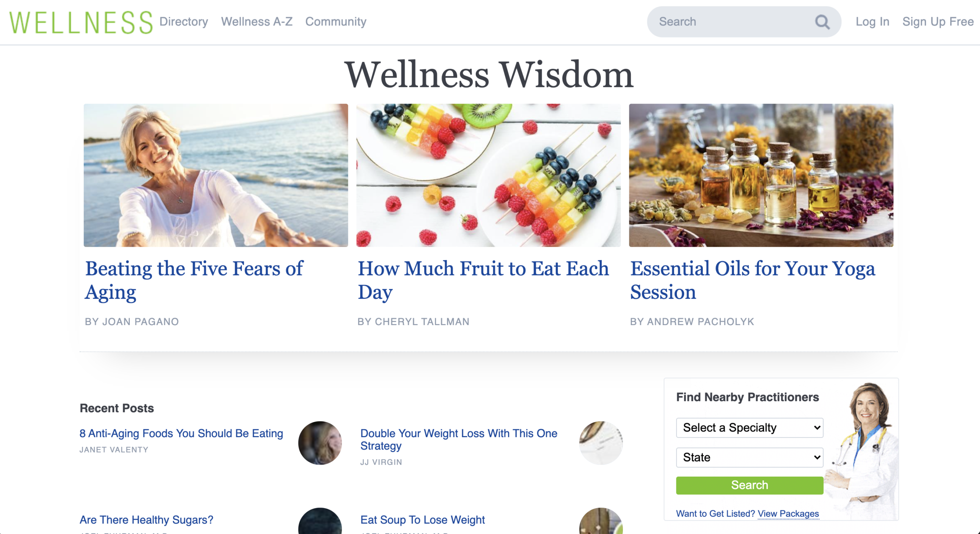
Task: Go to Wellness A-Z in navigation
Action: pos(257,21)
